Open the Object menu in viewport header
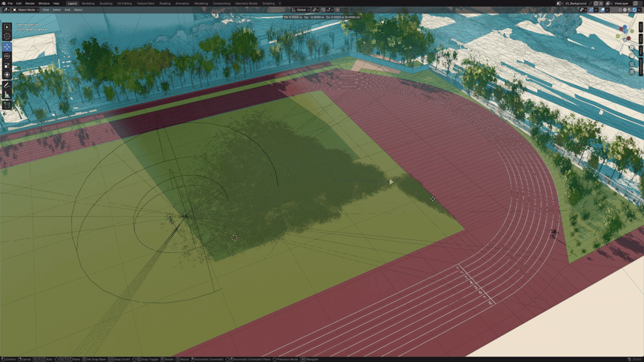Image resolution: width=644 pixels, height=362 pixels. [78, 9]
